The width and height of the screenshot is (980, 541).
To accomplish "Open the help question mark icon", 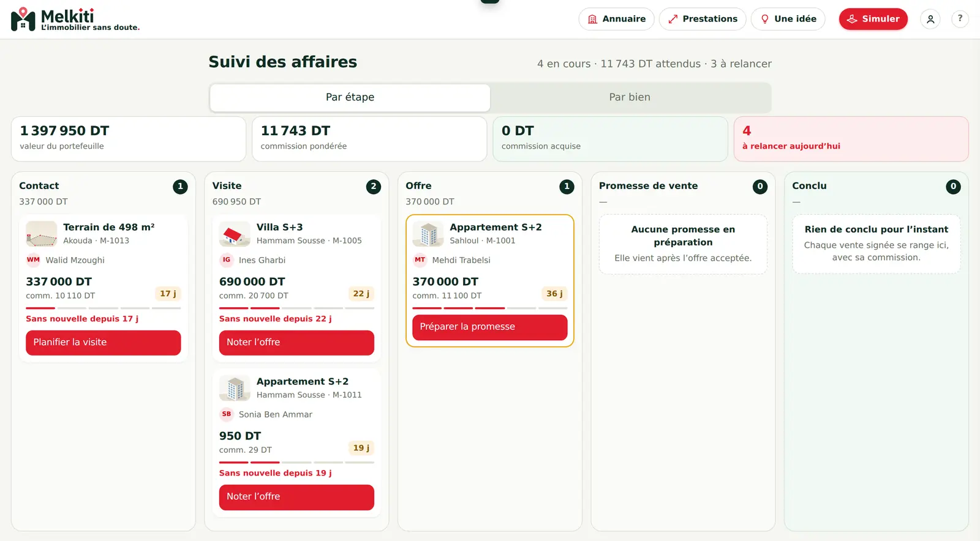I will [960, 19].
